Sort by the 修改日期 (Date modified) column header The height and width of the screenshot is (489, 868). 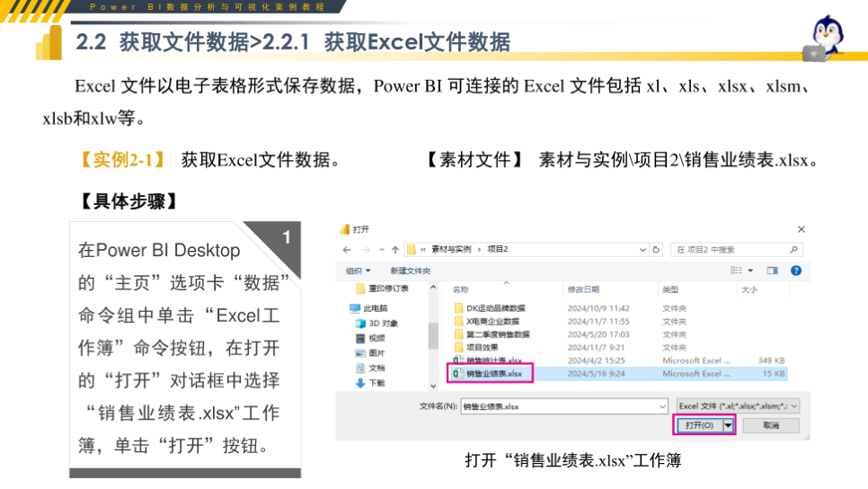pyautogui.click(x=583, y=289)
